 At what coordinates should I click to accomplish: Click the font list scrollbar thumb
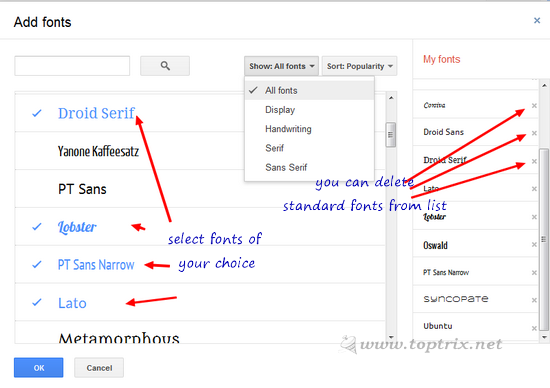pos(391,135)
